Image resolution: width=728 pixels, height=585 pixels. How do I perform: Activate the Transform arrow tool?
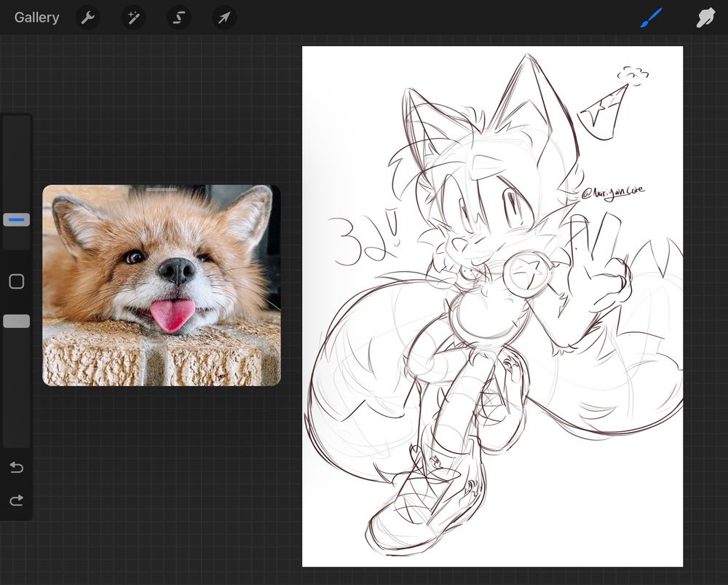coord(224,17)
